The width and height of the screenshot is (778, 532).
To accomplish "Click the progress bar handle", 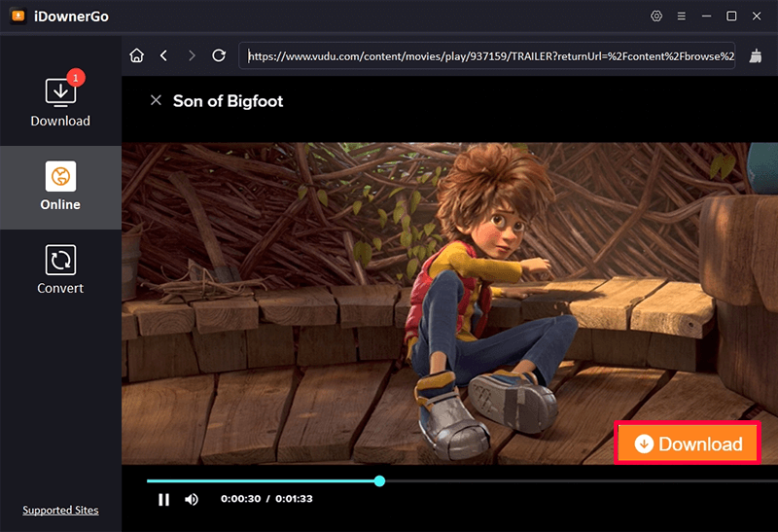I will click(379, 480).
